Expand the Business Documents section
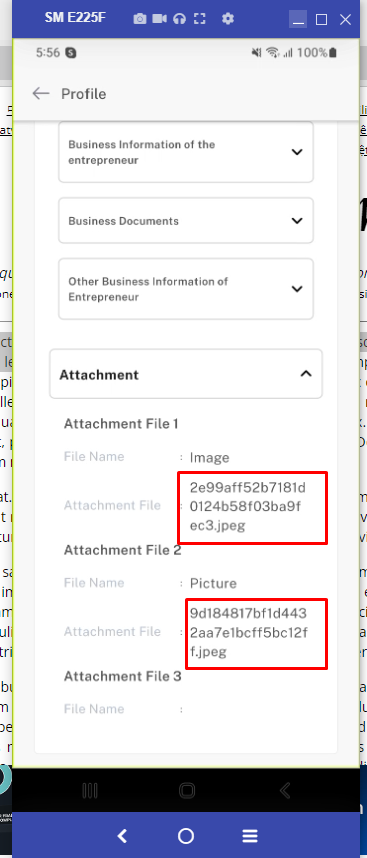 (186, 221)
